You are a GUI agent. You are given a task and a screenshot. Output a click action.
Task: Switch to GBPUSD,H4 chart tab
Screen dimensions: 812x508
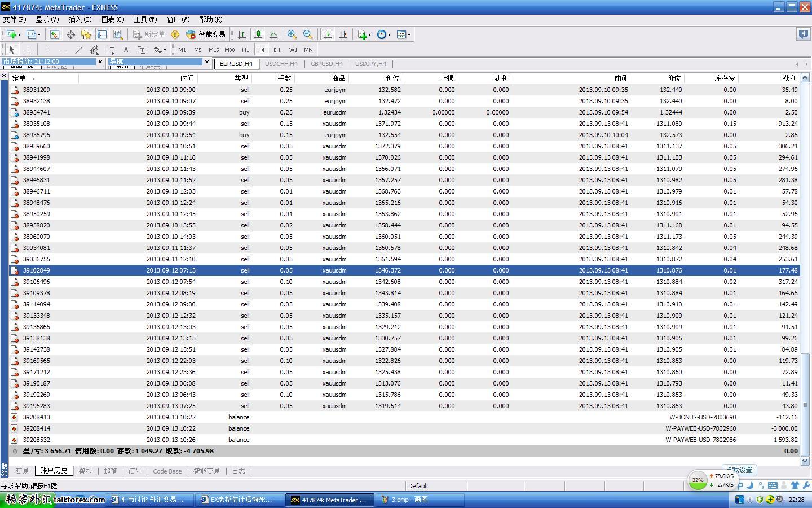tap(326, 64)
